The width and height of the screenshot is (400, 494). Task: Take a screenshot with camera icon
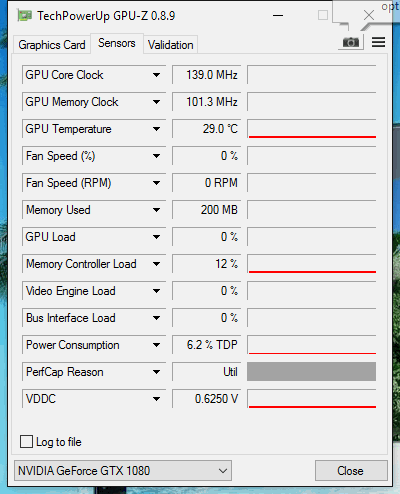pyautogui.click(x=351, y=42)
